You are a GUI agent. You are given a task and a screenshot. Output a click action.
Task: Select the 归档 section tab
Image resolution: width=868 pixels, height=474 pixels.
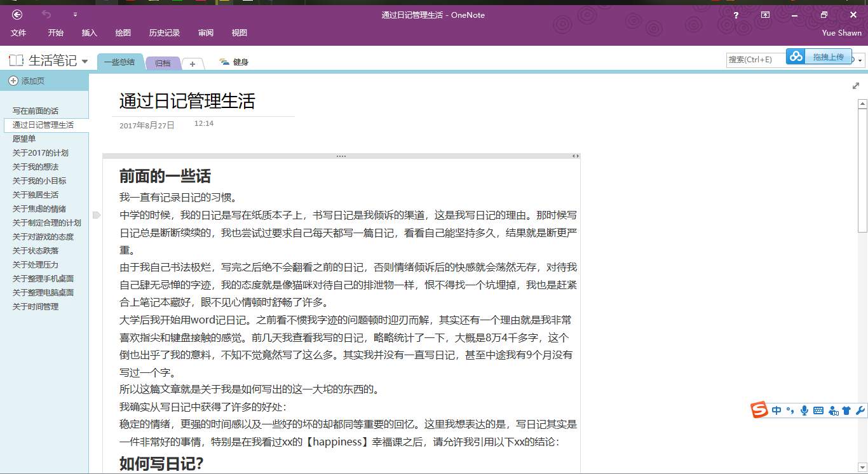click(163, 64)
